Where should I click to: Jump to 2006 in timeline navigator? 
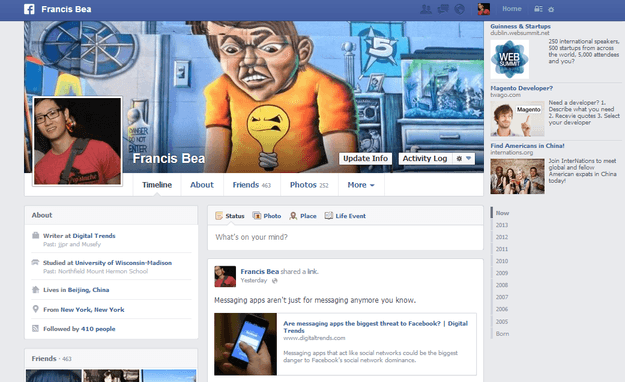point(502,309)
